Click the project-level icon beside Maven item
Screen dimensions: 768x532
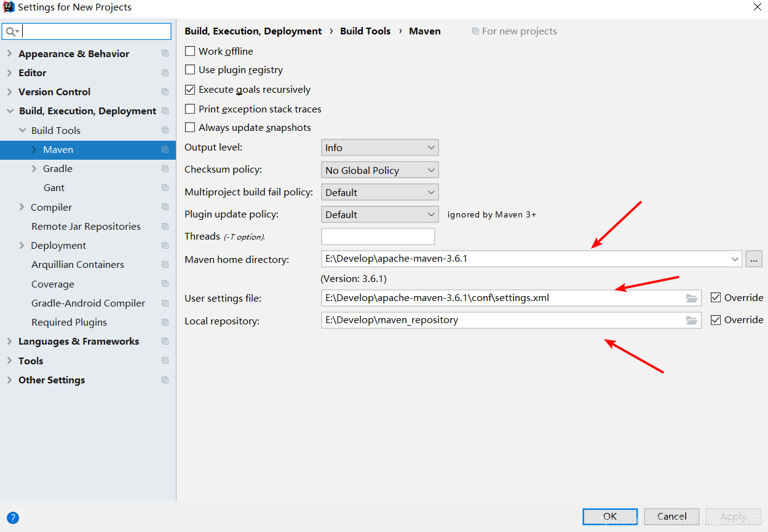[165, 150]
